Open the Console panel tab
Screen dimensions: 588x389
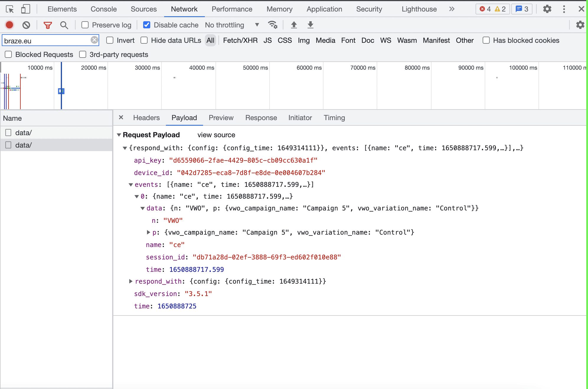[104, 9]
